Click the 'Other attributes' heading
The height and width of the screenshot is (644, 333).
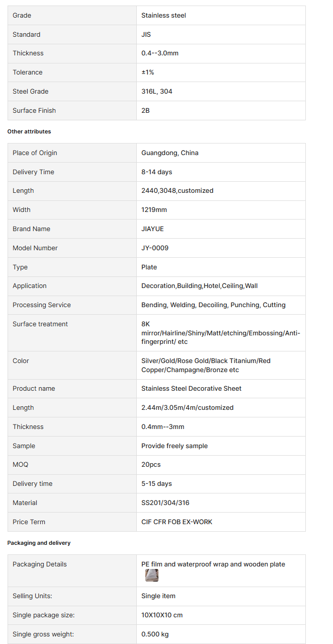pyautogui.click(x=29, y=131)
